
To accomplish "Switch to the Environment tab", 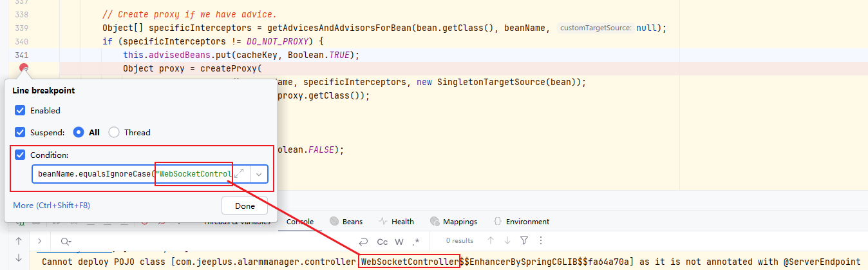I will [520, 222].
